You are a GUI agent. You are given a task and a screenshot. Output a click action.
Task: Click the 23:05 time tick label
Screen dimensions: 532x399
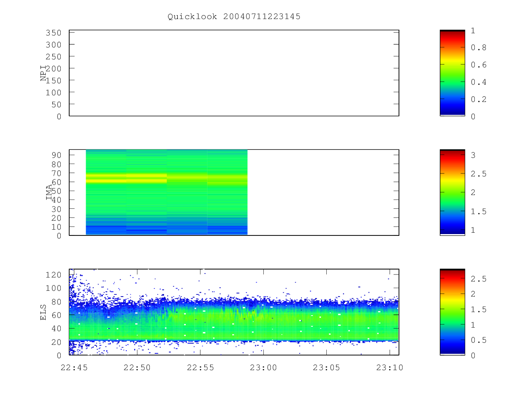click(327, 368)
